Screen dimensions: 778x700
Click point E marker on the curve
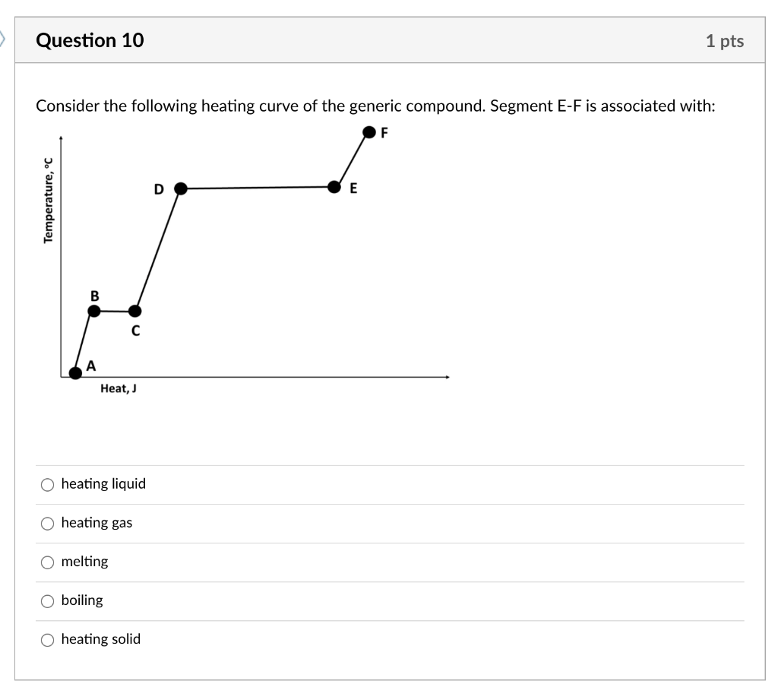(335, 187)
